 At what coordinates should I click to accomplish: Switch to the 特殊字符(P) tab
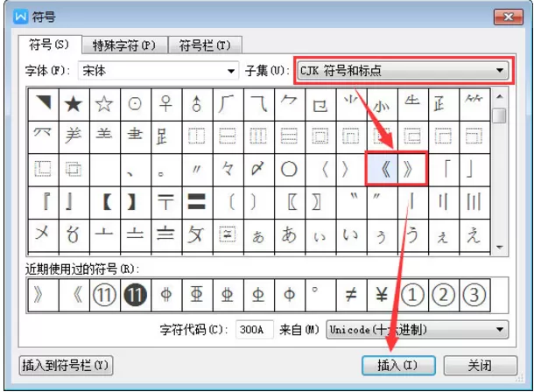(x=124, y=45)
